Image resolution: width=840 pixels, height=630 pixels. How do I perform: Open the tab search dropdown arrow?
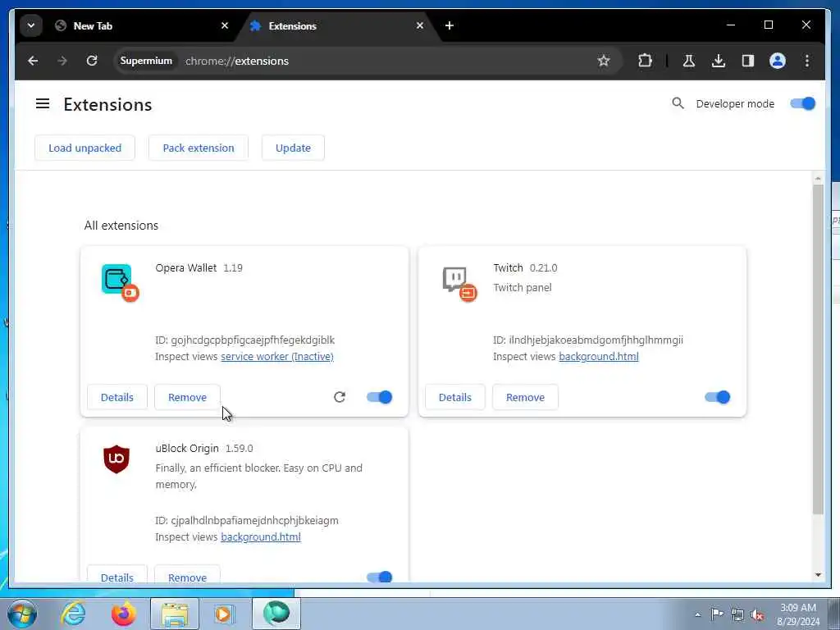[x=31, y=25]
